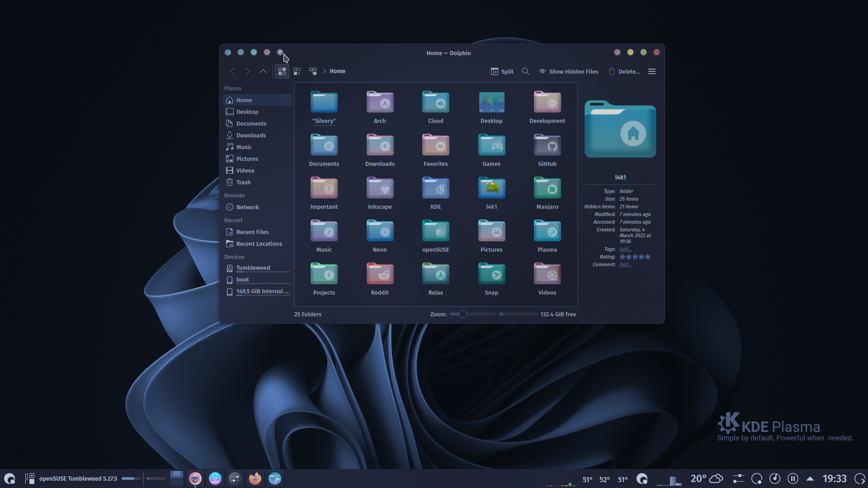
Task: Open the Reddit folder
Action: pyautogui.click(x=380, y=279)
